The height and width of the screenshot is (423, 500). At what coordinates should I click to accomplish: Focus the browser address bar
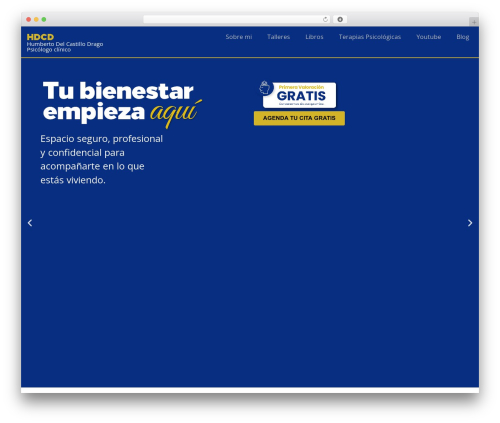(x=236, y=19)
